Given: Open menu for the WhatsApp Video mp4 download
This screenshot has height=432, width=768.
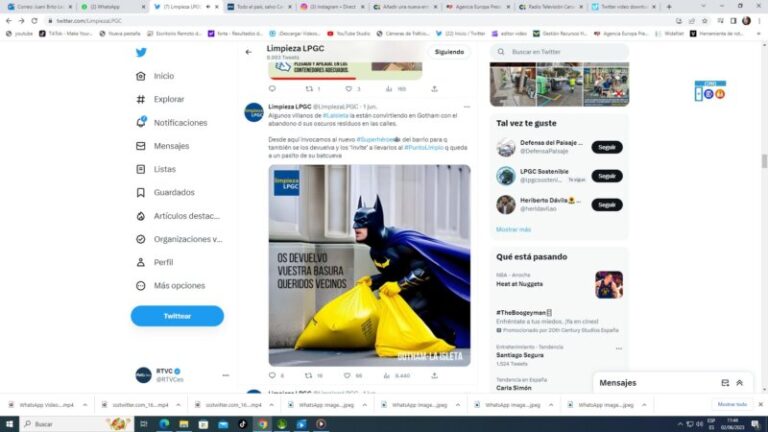Looking at the screenshot, I should click(x=85, y=405).
